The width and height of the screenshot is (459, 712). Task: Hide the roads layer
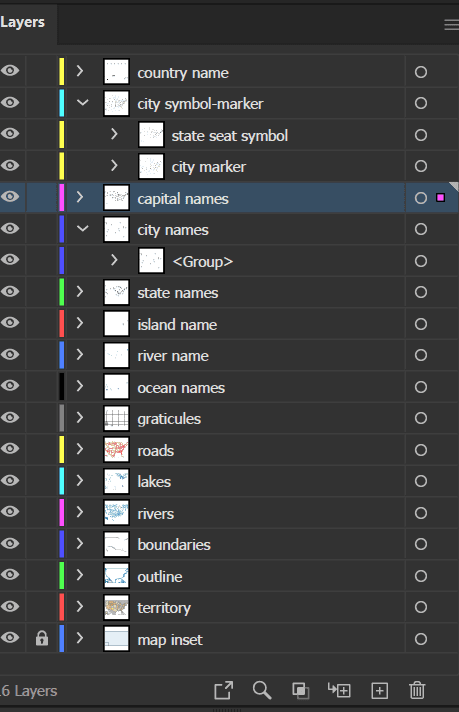tap(10, 449)
